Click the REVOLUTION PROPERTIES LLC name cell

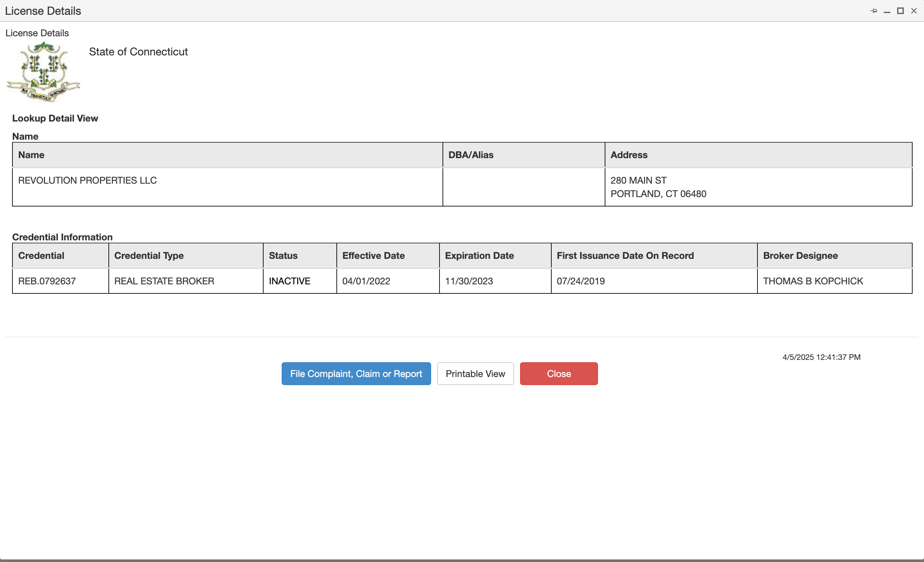(87, 180)
